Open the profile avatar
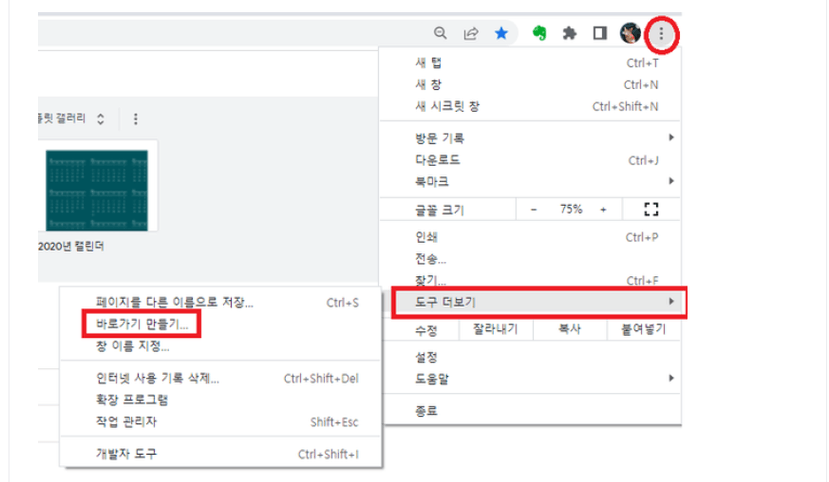 630,33
